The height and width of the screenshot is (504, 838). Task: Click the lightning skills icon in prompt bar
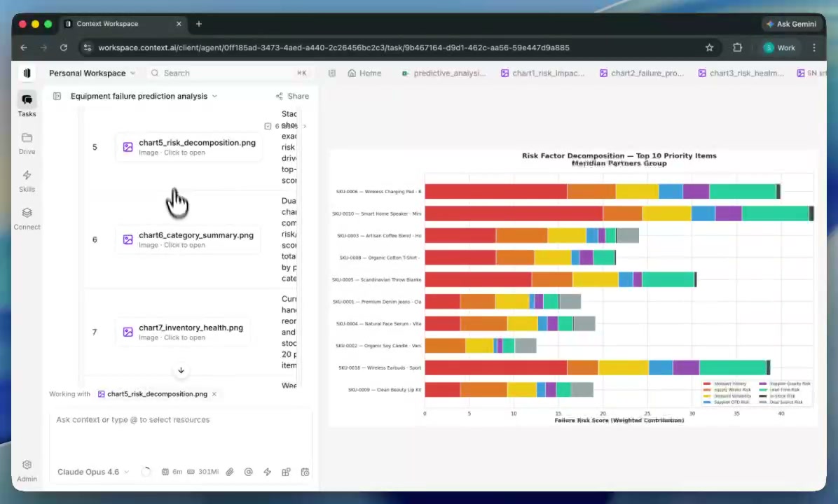(x=267, y=472)
